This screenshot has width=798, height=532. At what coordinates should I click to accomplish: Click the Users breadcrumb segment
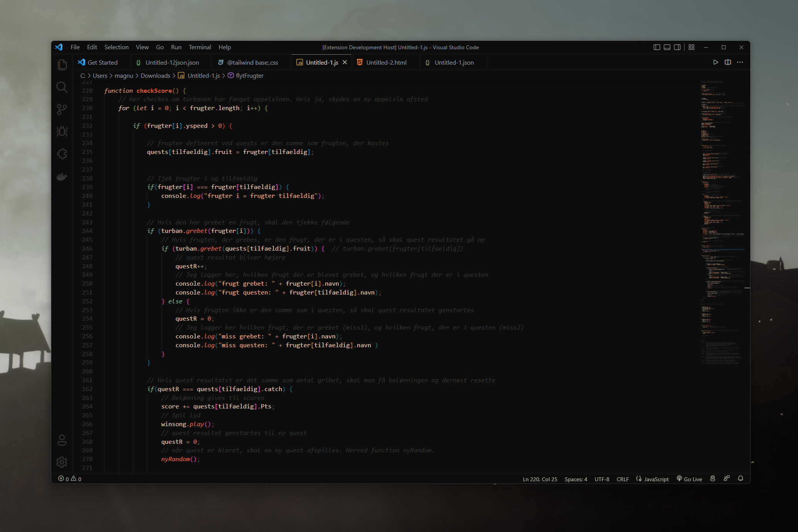coord(100,76)
